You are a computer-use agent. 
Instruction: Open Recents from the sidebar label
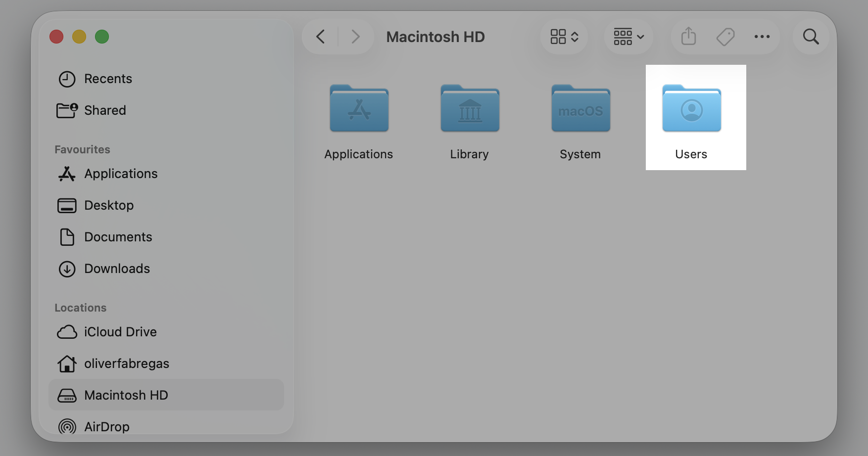[108, 79]
